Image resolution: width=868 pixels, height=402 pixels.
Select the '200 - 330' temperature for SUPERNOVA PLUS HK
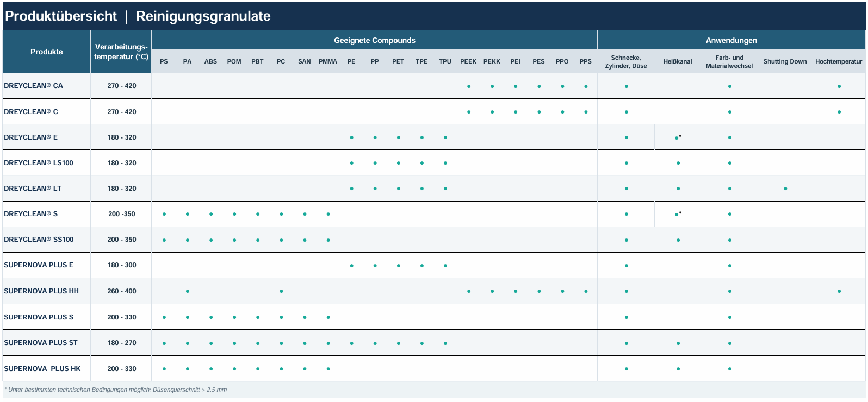coord(122,369)
